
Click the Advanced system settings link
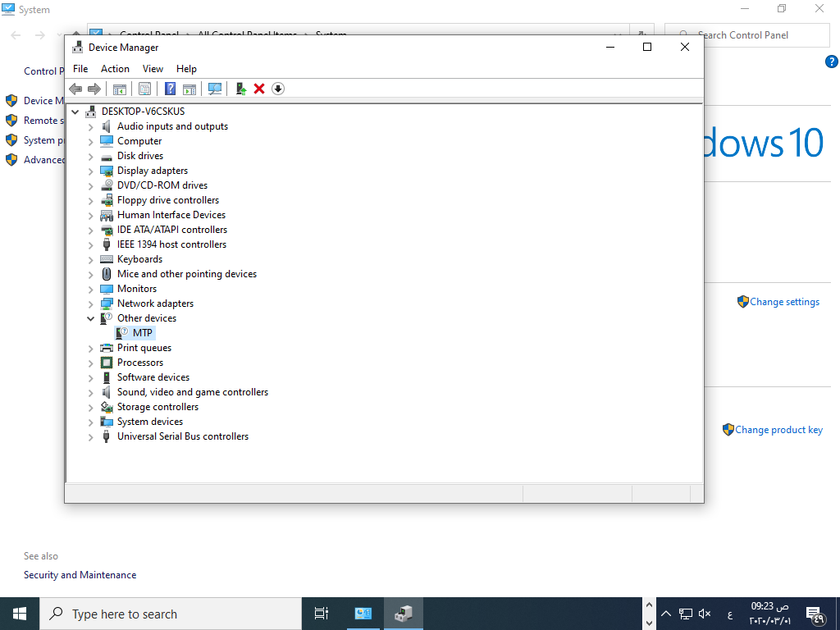[x=43, y=160]
